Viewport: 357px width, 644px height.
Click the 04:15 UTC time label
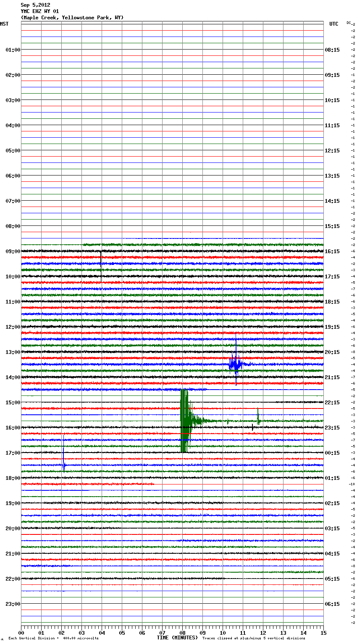pos(332,554)
